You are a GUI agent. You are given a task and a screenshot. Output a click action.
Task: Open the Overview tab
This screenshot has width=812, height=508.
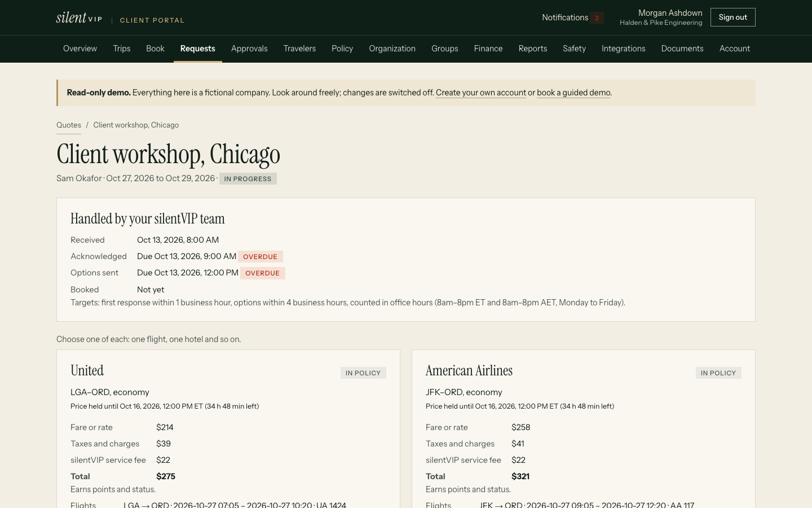point(80,49)
